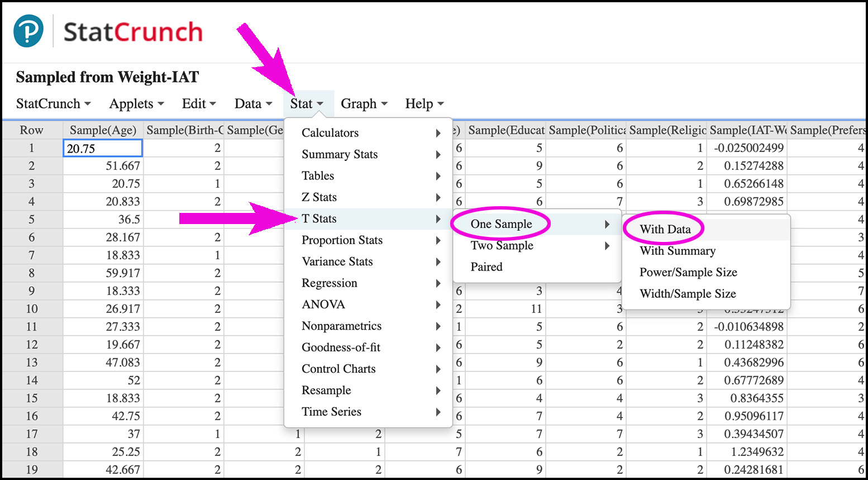
Task: Choose One Sample submenu item
Action: (537, 224)
